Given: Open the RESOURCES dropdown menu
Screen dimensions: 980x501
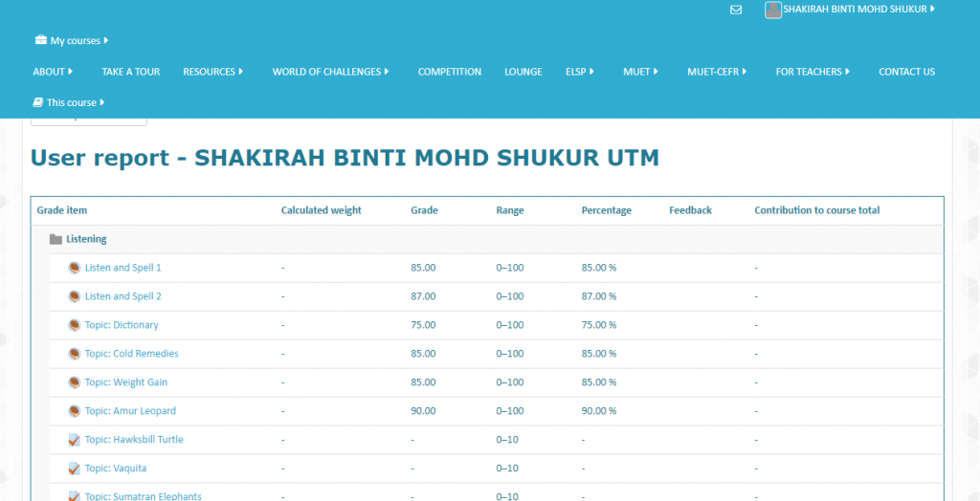Looking at the screenshot, I should 212,72.
